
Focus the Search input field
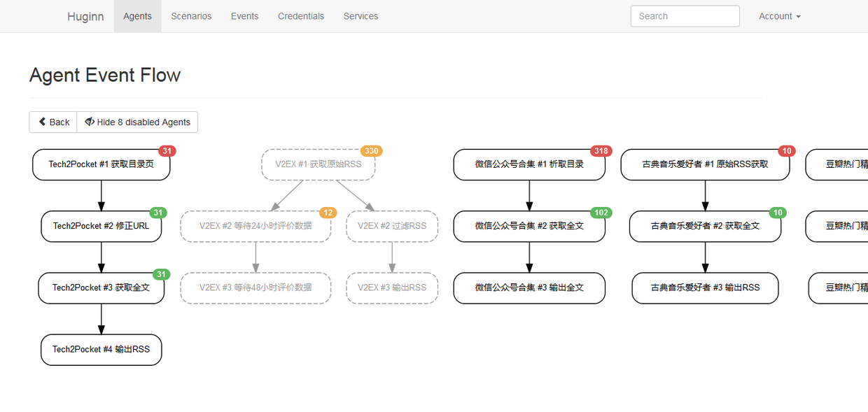coord(685,16)
